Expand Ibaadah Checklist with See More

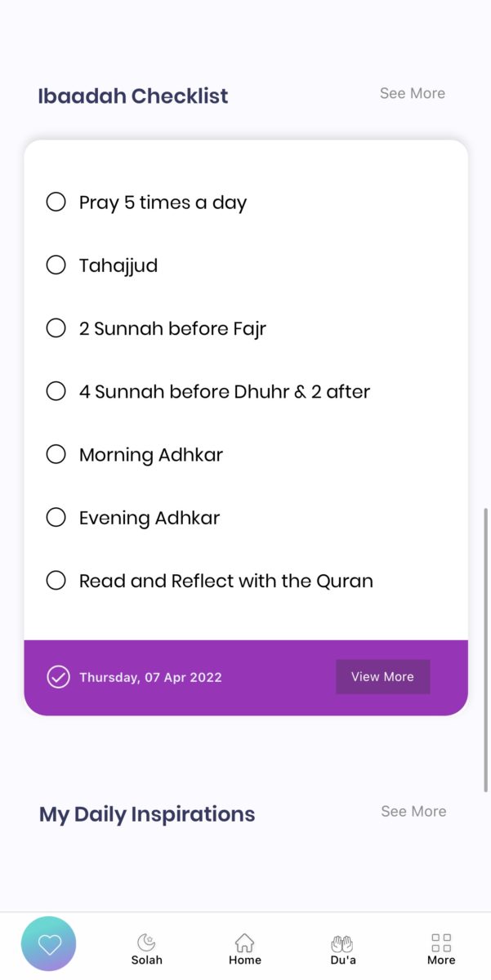(413, 94)
